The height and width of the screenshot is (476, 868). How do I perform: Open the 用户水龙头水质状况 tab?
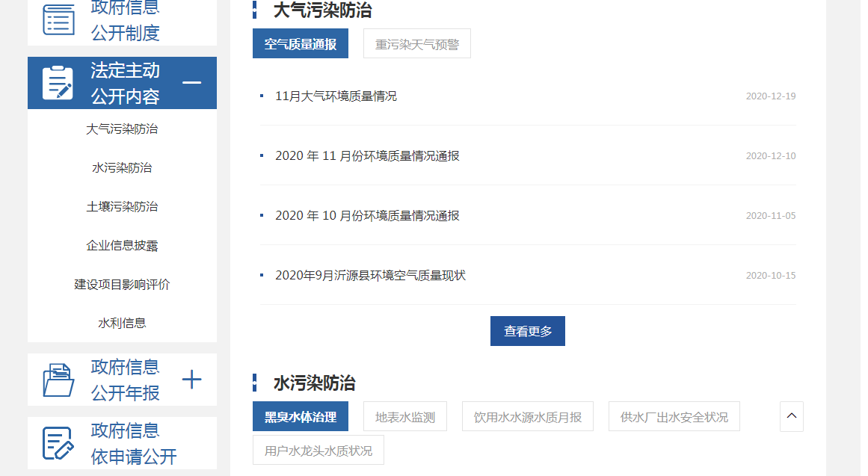point(318,451)
